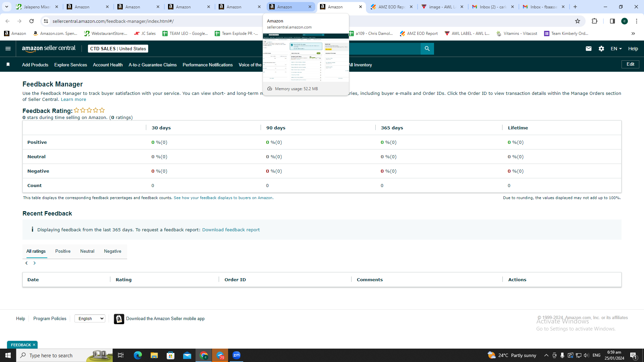Go to previous feedback page arrow
Viewport: 644px width, 362px height.
pyautogui.click(x=26, y=263)
